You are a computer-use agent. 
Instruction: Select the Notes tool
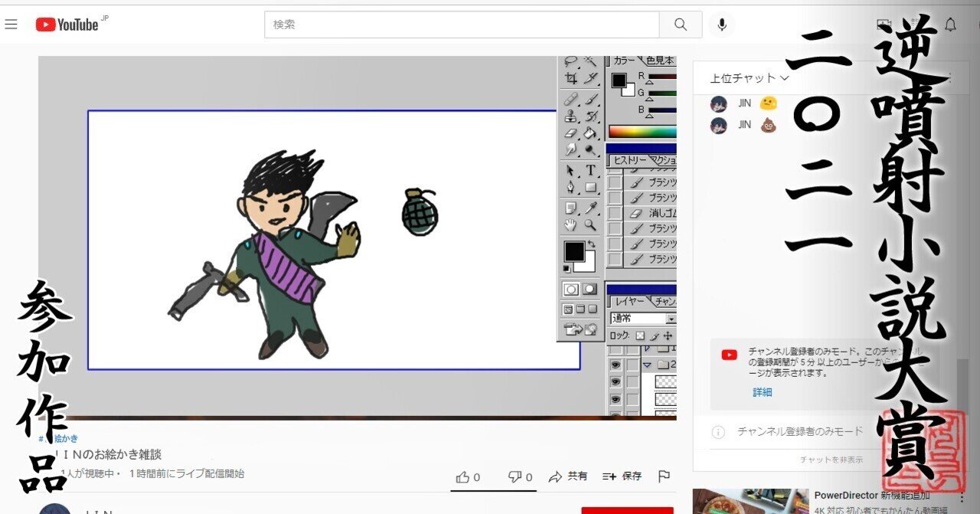(571, 208)
